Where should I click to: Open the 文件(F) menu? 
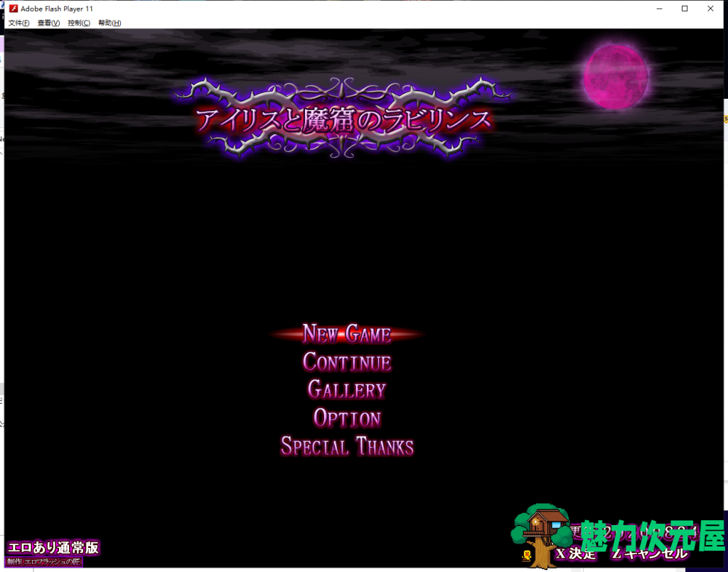click(18, 23)
